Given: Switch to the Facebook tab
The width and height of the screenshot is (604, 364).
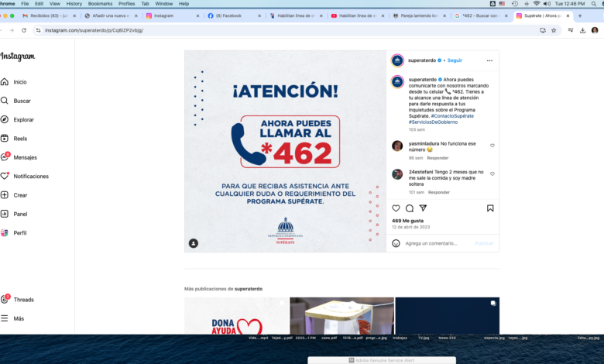Looking at the screenshot, I should point(233,15).
